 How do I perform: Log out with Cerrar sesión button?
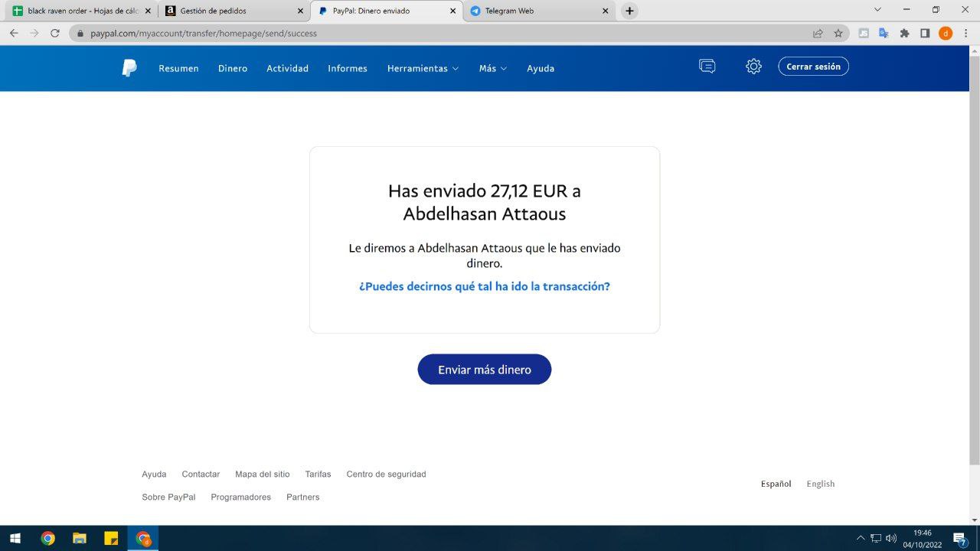point(813,67)
